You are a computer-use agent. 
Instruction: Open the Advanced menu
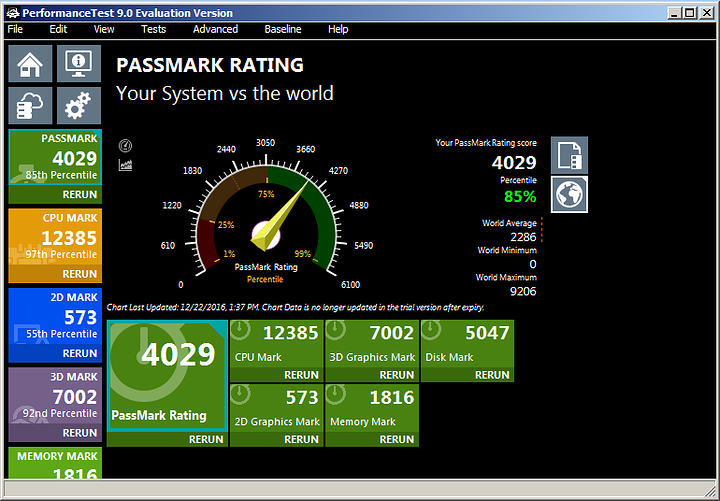coord(215,29)
